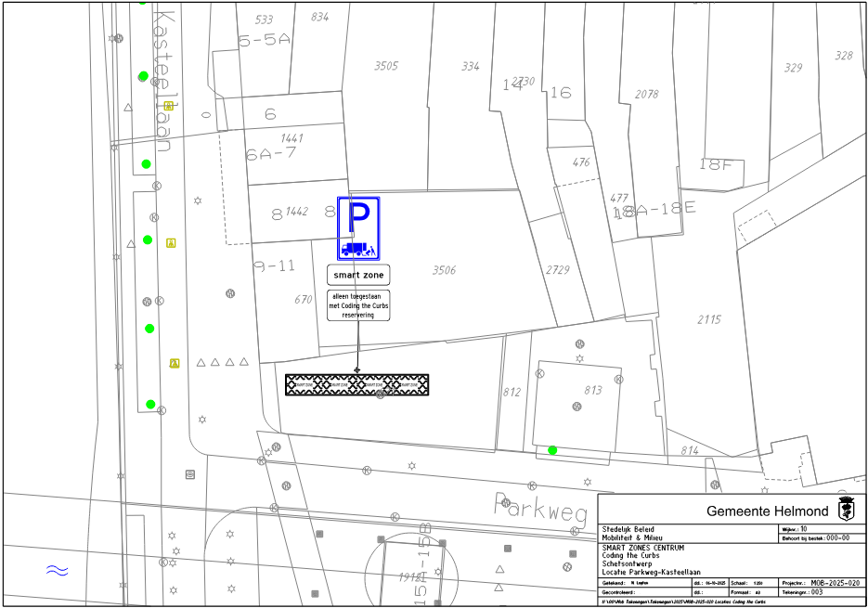868x608 pixels.
Task: Select the "alleen toegestaan" reservation text box
Action: click(358, 305)
